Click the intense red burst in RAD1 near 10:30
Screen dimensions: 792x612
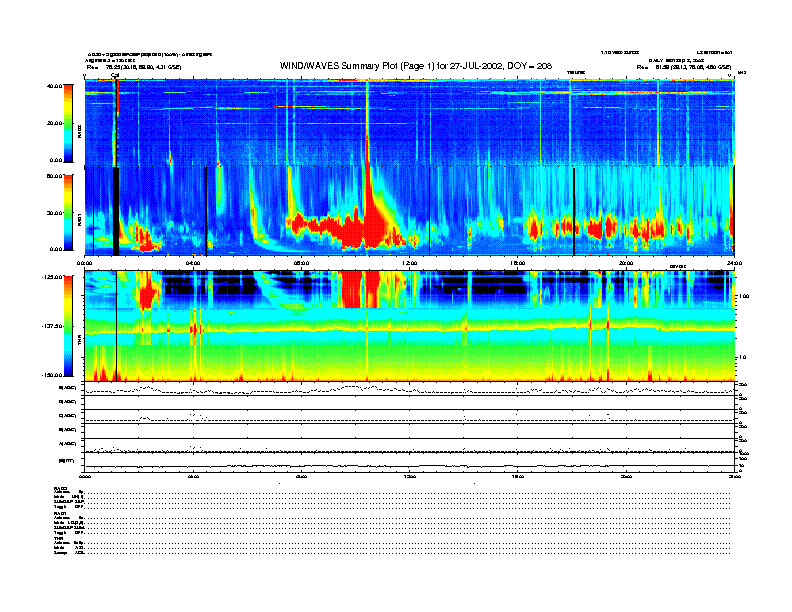(x=373, y=217)
